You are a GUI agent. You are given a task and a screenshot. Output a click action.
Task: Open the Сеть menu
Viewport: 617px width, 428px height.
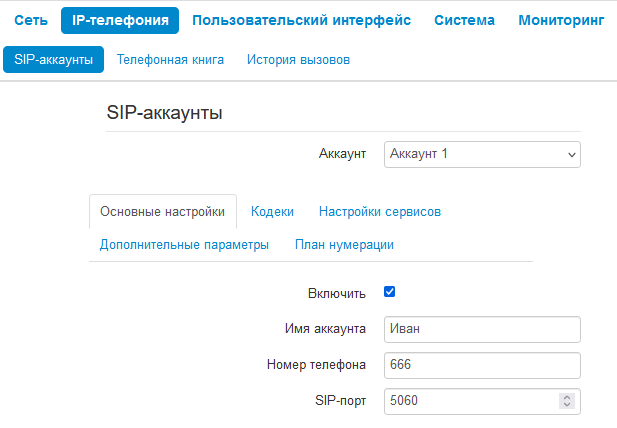point(30,21)
